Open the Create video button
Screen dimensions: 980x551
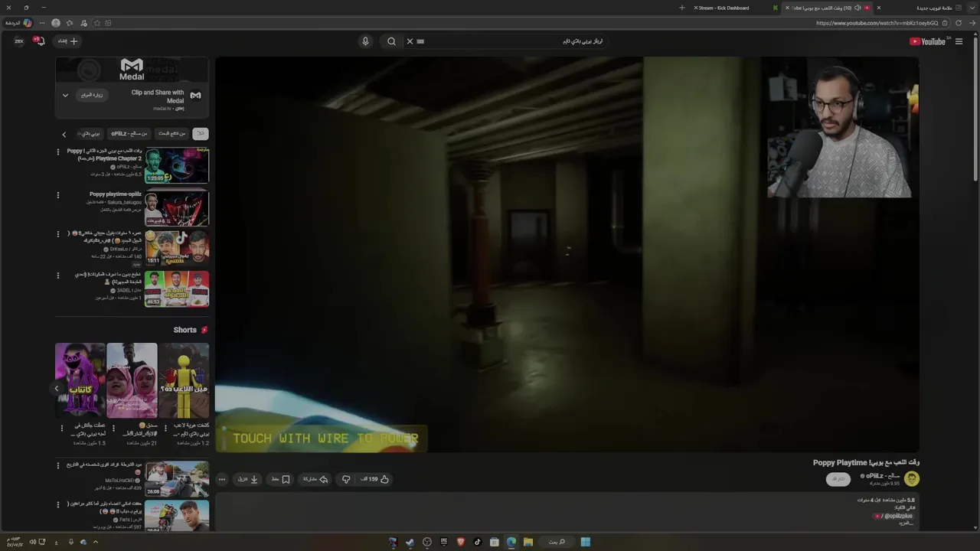coord(68,41)
